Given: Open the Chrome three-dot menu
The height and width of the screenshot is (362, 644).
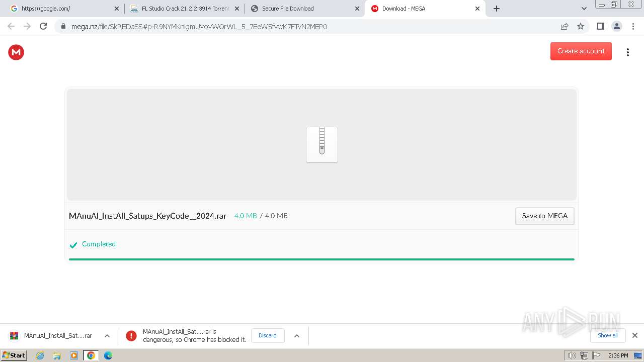Looking at the screenshot, I should (x=633, y=26).
